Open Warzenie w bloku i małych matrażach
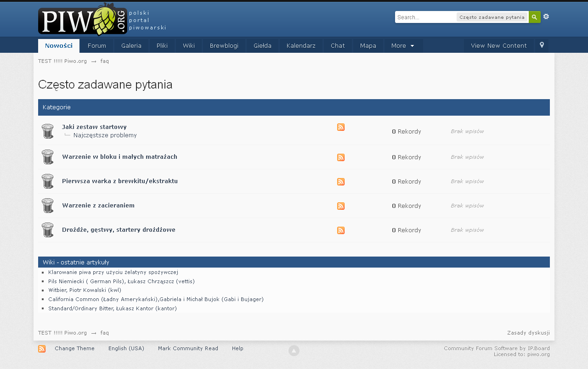 tap(119, 157)
